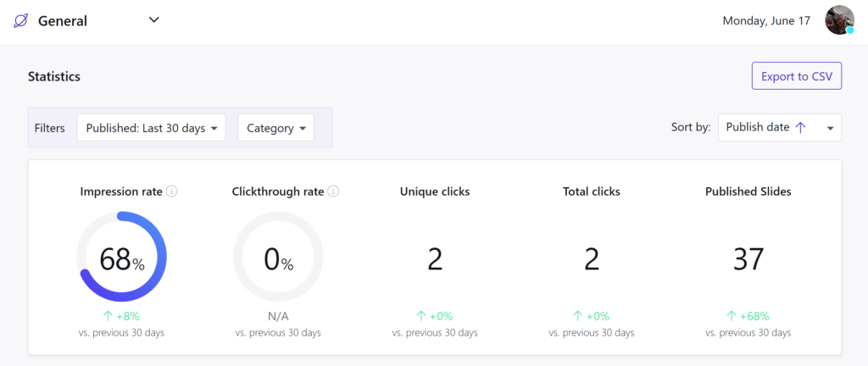
Task: Click the cyan online status dot on the avatar
Action: pyautogui.click(x=850, y=30)
